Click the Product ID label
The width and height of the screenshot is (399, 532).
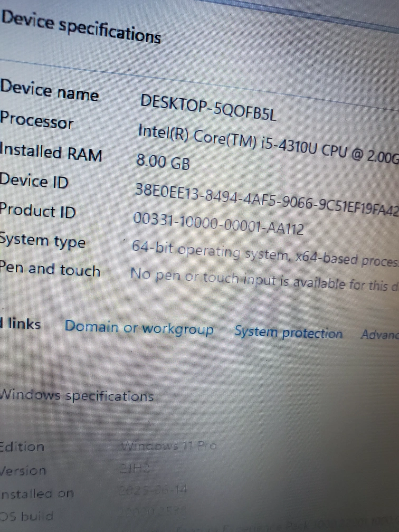pyautogui.click(x=37, y=211)
